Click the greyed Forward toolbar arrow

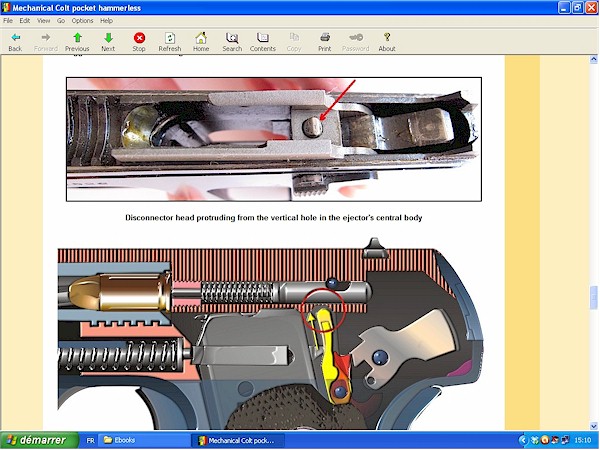pyautogui.click(x=46, y=42)
